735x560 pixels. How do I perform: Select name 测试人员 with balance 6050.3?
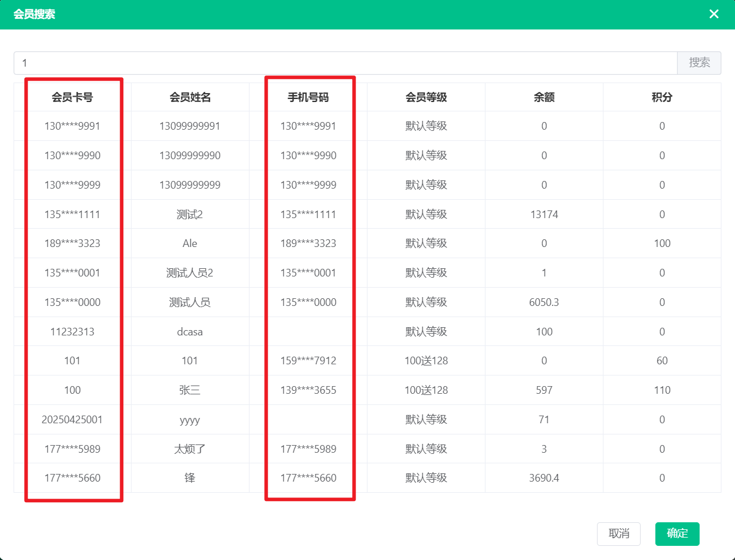click(190, 302)
